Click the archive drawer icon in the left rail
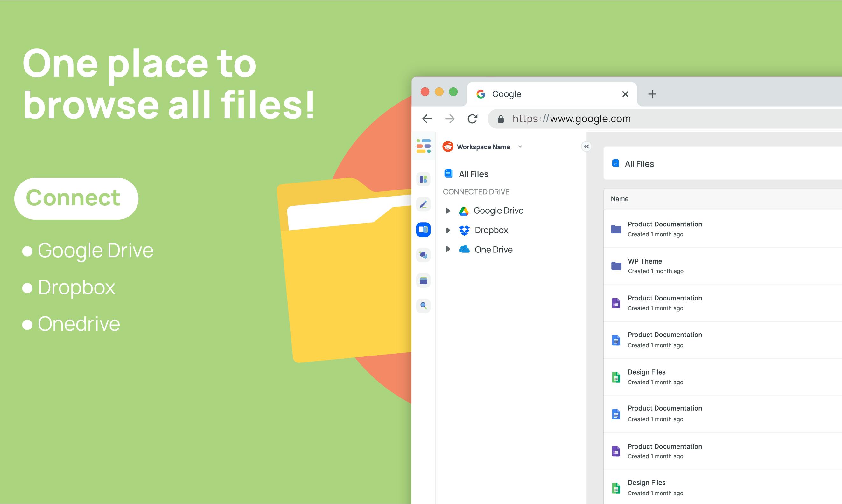 pyautogui.click(x=423, y=280)
